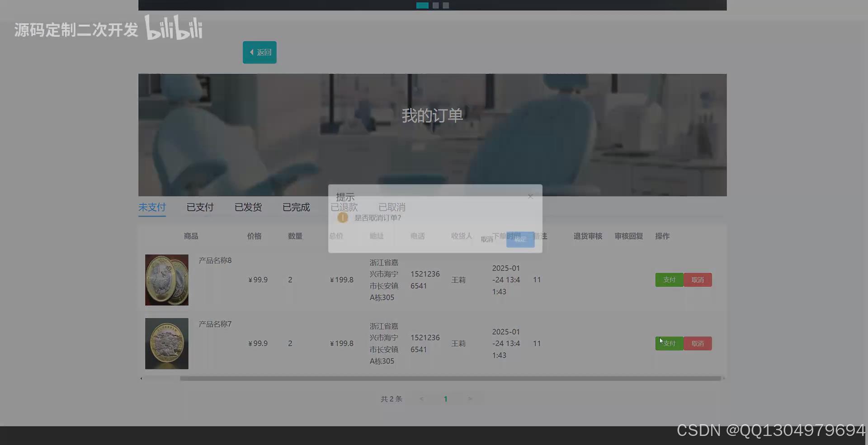The width and height of the screenshot is (868, 445).
Task: Select the third carousel indicator dot
Action: (446, 5)
